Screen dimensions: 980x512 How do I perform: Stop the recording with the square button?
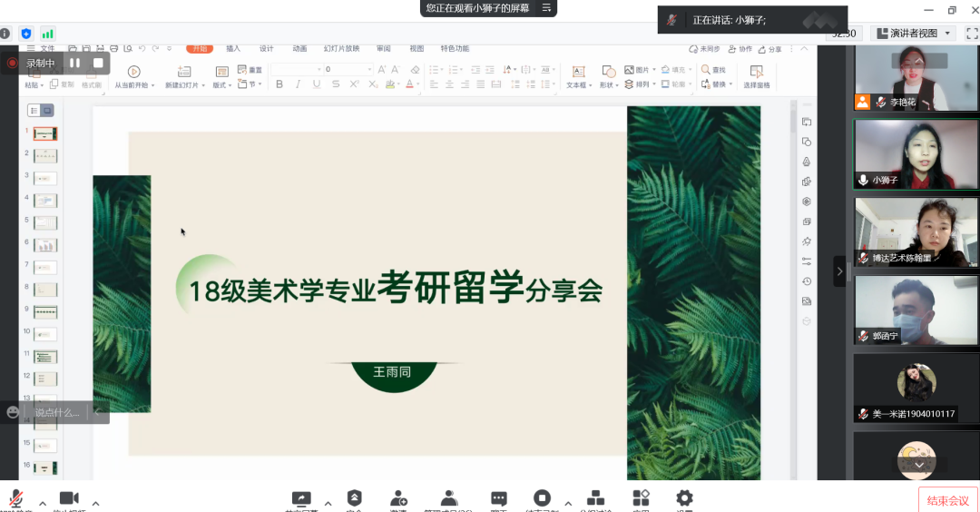point(98,63)
